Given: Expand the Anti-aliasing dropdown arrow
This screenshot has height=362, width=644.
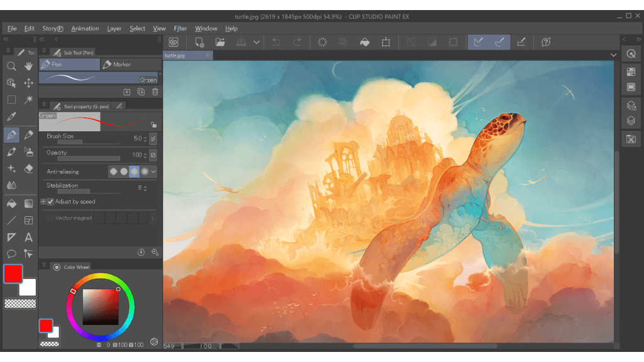Looking at the screenshot, I should point(153,172).
